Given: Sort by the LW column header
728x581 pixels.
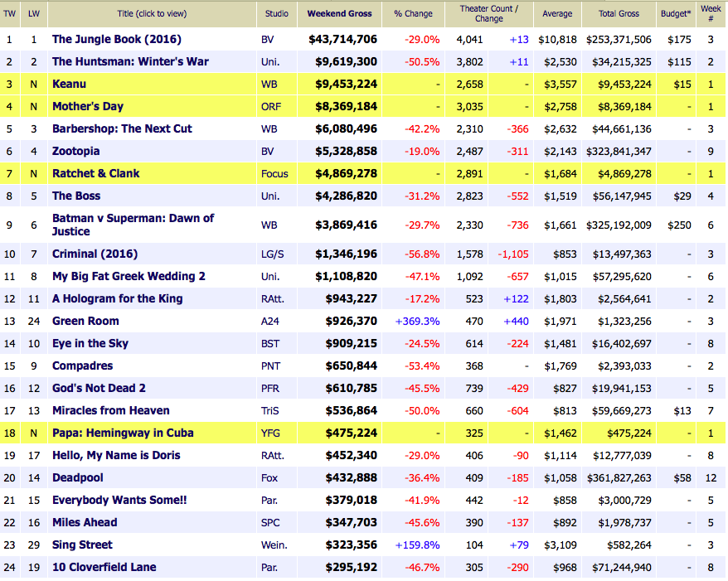Looking at the screenshot, I should tap(34, 13).
